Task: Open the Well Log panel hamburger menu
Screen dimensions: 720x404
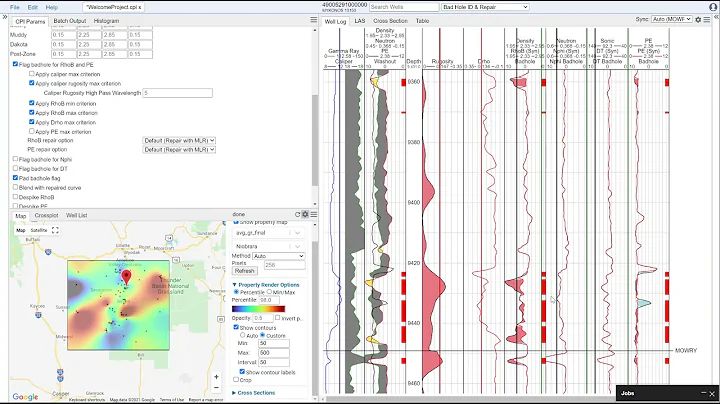Action: click(707, 20)
